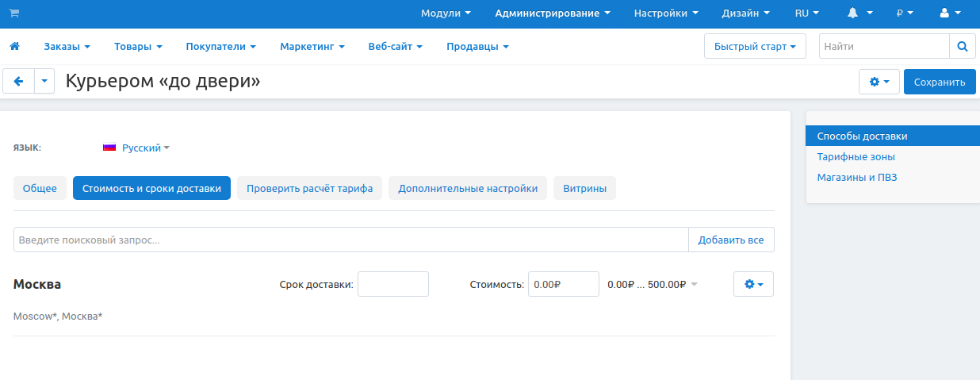Image resolution: width=980 pixels, height=380 pixels.
Task: Open the notifications bell menu
Action: coord(859,13)
